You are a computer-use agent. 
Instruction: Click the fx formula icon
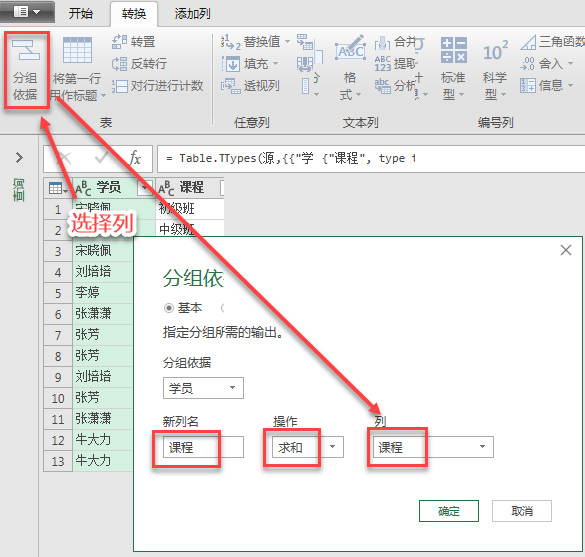point(135,158)
